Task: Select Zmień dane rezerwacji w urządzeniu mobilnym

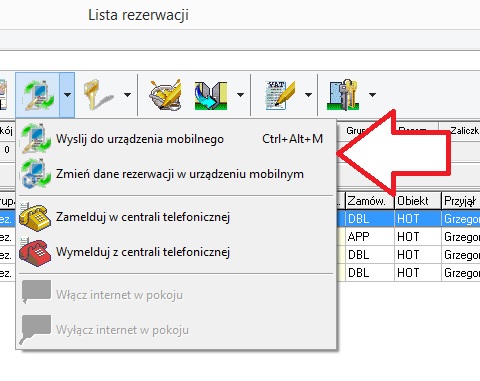Action: point(176,174)
